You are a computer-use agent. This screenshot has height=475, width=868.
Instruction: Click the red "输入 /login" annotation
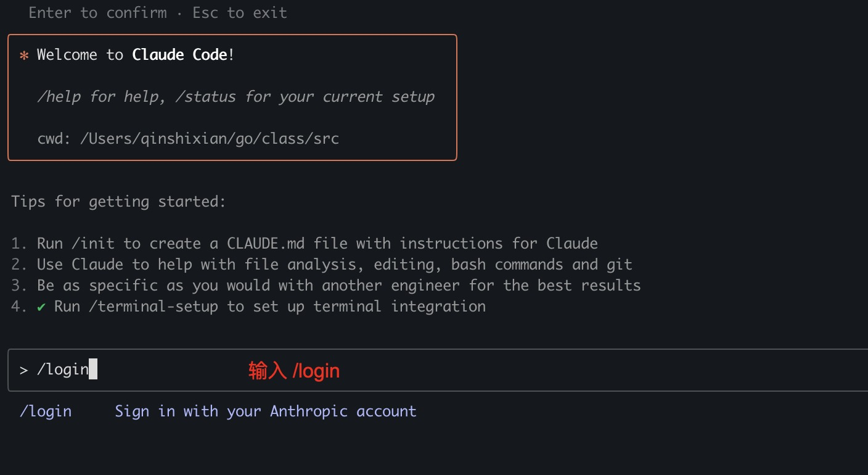(294, 371)
